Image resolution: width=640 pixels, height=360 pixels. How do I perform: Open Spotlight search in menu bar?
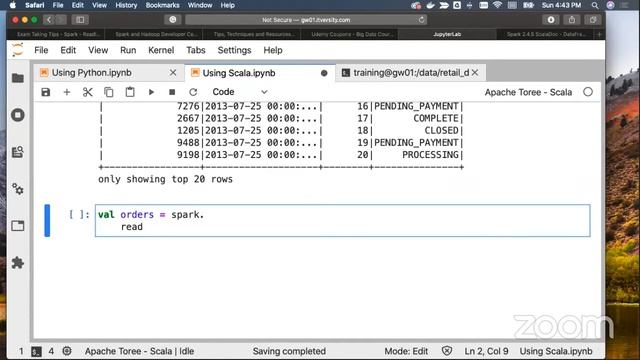click(595, 5)
